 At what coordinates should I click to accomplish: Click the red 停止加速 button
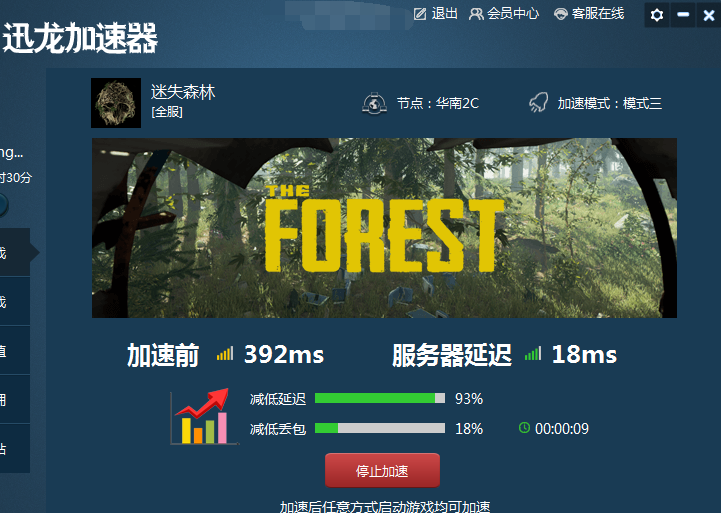click(382, 470)
